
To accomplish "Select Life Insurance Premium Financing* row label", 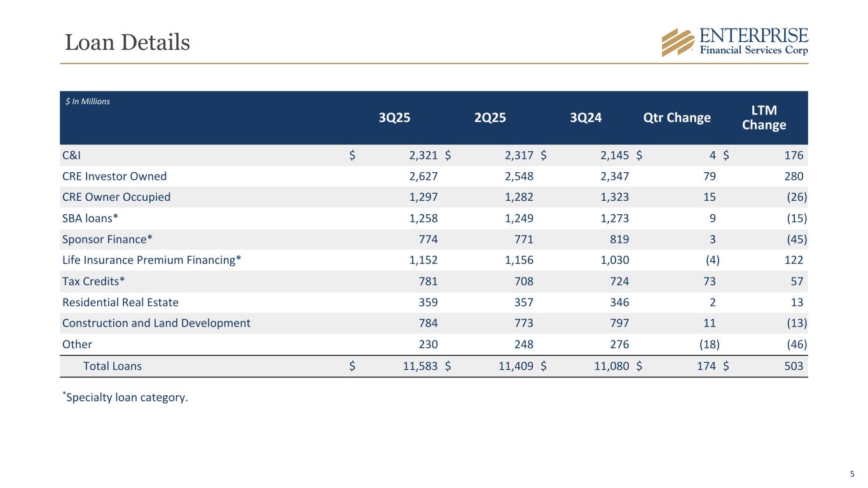I will [151, 260].
